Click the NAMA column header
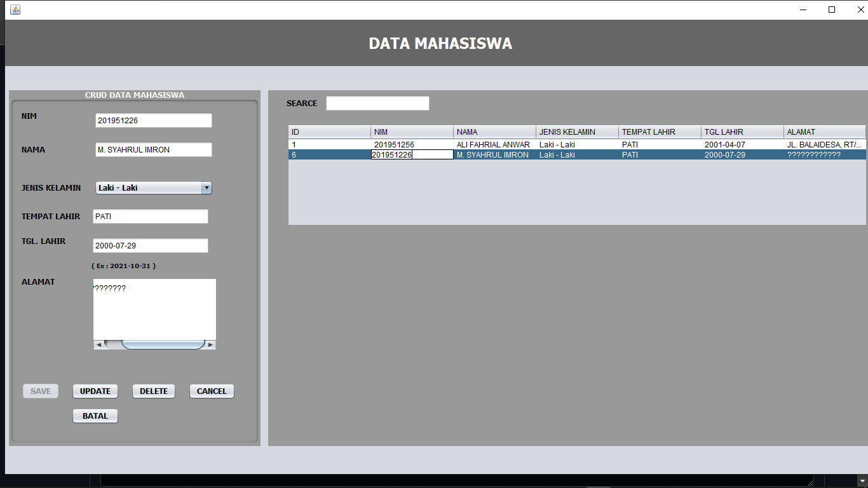868x488 pixels. (x=494, y=132)
